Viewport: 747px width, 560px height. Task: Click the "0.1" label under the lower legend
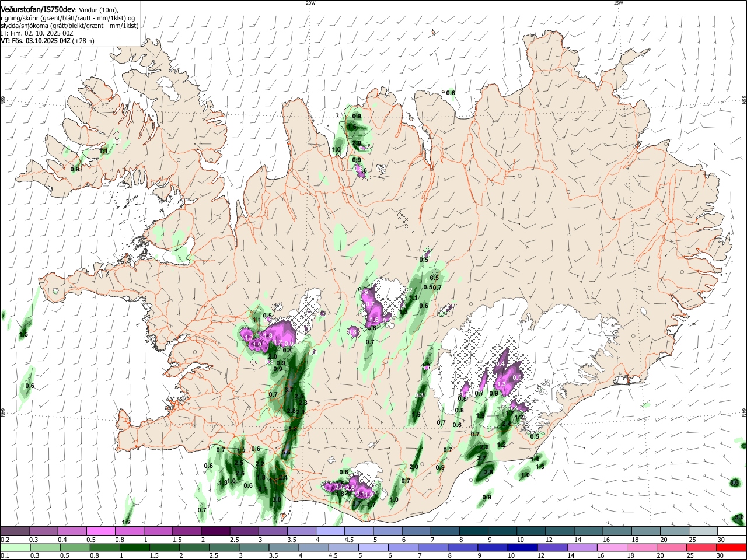[4, 556]
